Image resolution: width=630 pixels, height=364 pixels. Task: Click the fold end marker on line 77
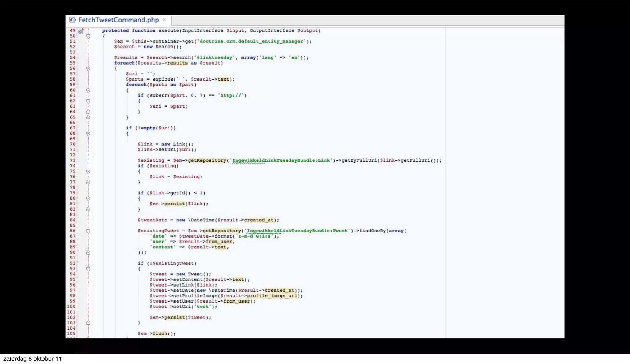(88, 182)
